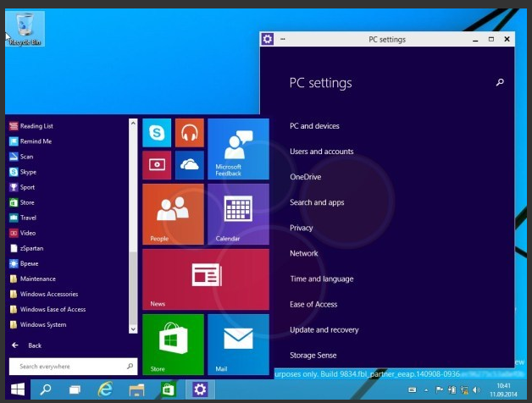Open Remind Me from app list
The image size is (532, 403).
(30, 141)
